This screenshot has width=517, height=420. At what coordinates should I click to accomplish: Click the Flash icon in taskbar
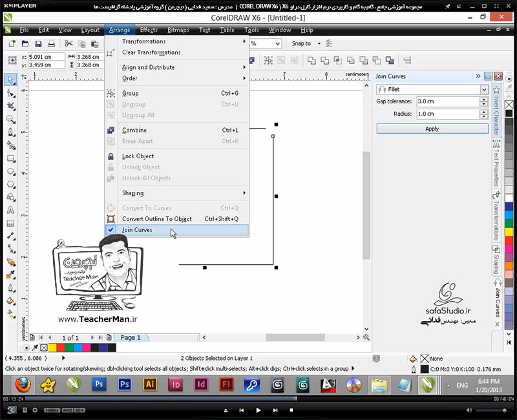pos(226,384)
